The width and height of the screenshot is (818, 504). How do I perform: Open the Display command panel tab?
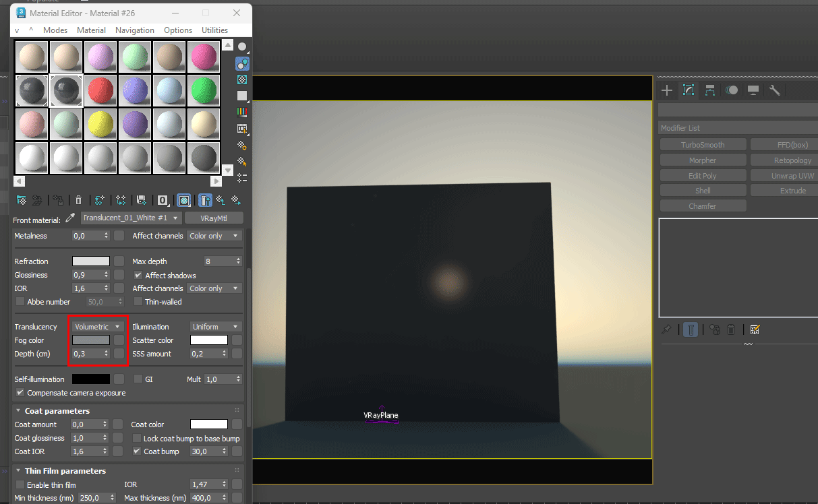pyautogui.click(x=753, y=90)
